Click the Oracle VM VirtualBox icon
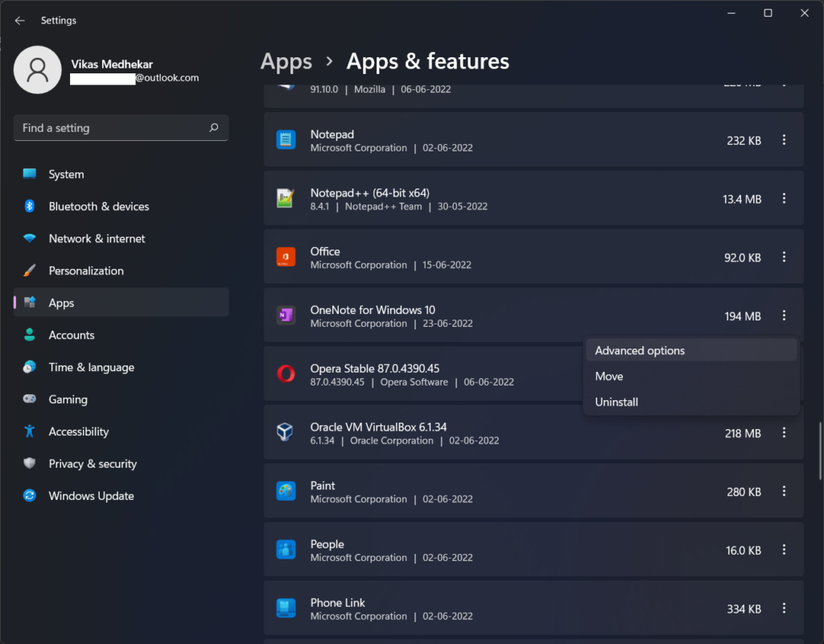Image resolution: width=824 pixels, height=644 pixels. (x=286, y=432)
